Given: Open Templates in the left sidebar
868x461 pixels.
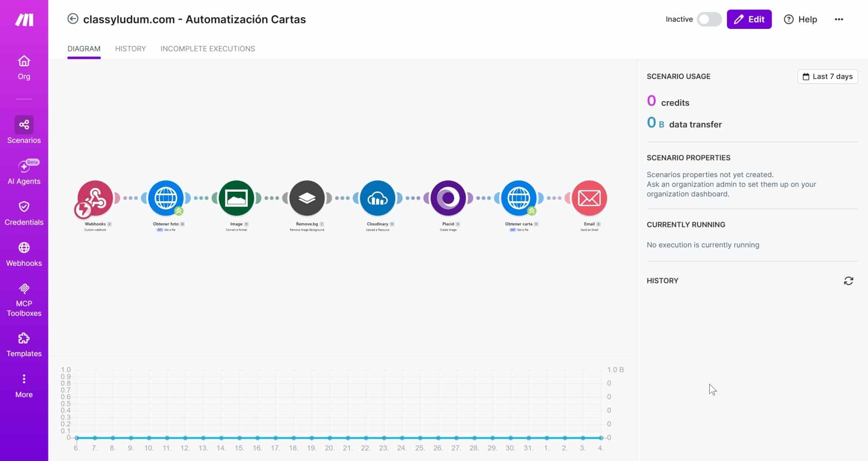Looking at the screenshot, I should [24, 345].
